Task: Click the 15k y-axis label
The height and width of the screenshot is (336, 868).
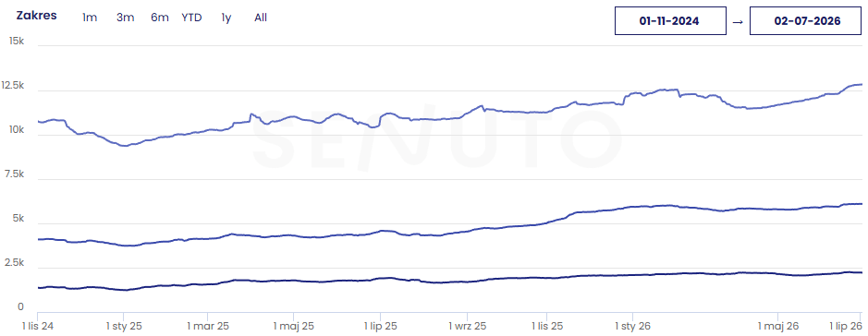Action: point(18,41)
